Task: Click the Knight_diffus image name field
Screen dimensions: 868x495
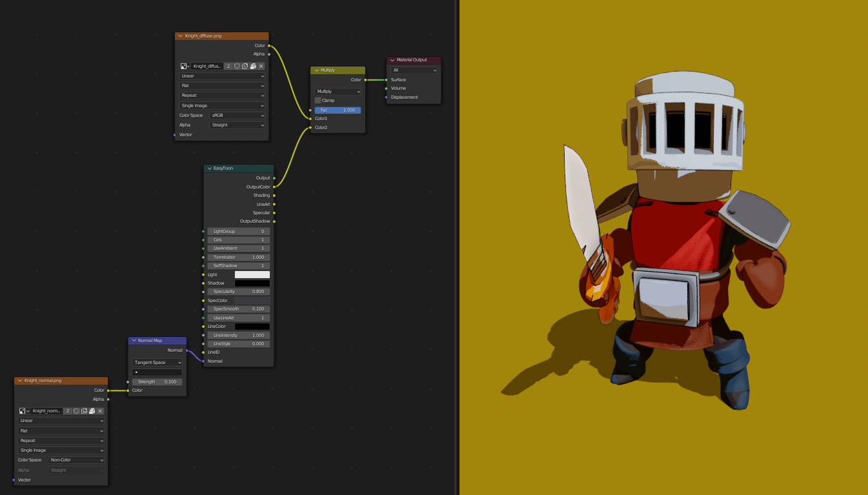Action: coord(207,66)
